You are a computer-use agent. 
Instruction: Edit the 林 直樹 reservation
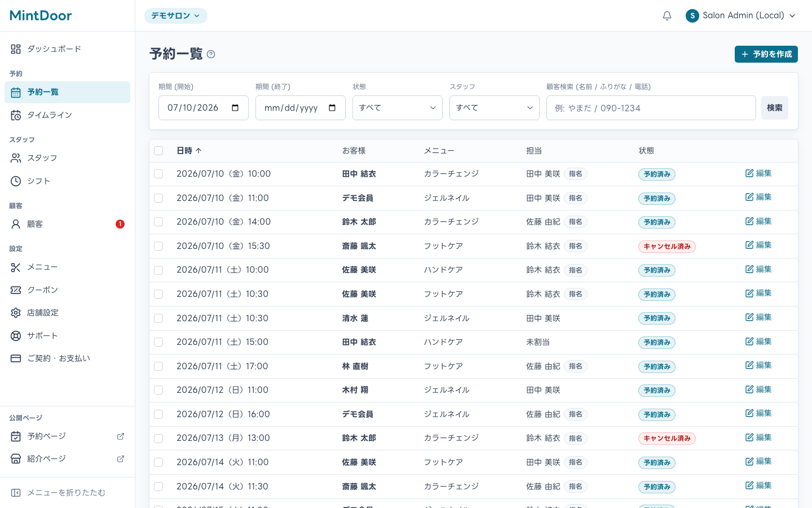[758, 365]
